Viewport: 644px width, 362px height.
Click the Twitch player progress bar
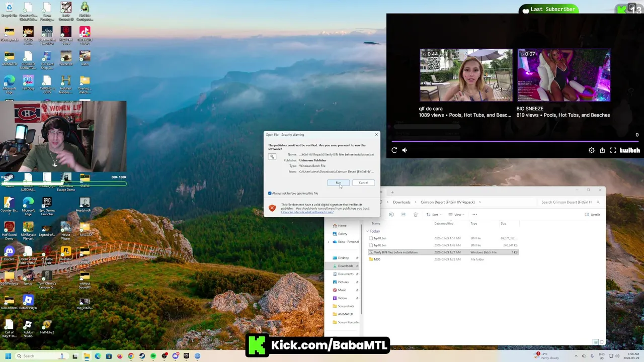pyautogui.click(x=515, y=141)
